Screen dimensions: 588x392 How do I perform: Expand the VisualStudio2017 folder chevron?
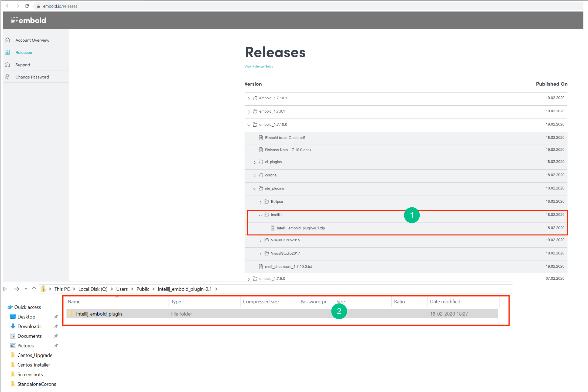click(260, 254)
